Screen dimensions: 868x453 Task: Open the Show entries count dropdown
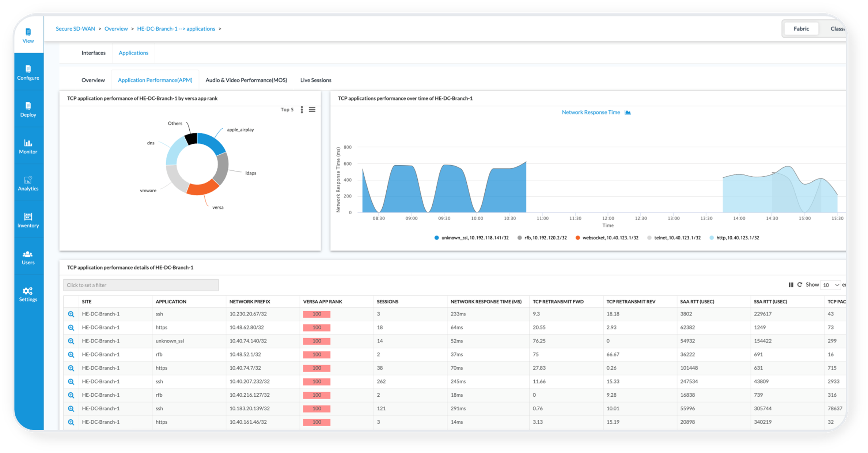click(x=831, y=285)
